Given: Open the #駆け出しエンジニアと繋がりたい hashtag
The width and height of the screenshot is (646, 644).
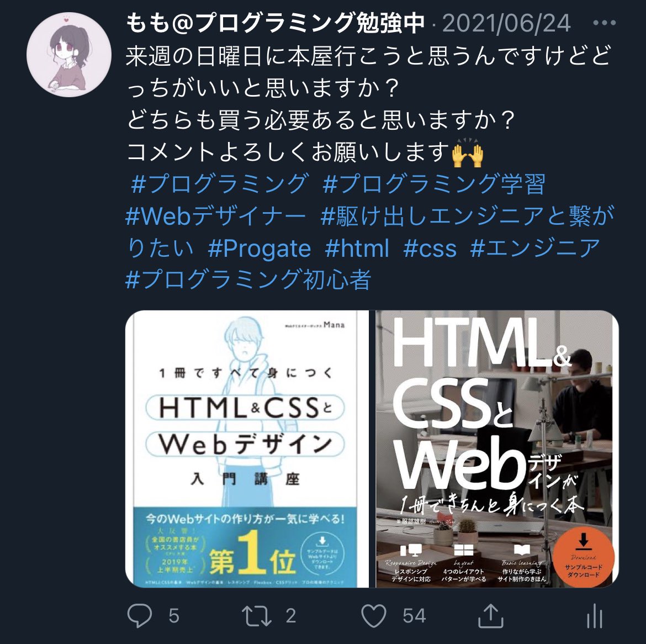Looking at the screenshot, I should pos(467,215).
